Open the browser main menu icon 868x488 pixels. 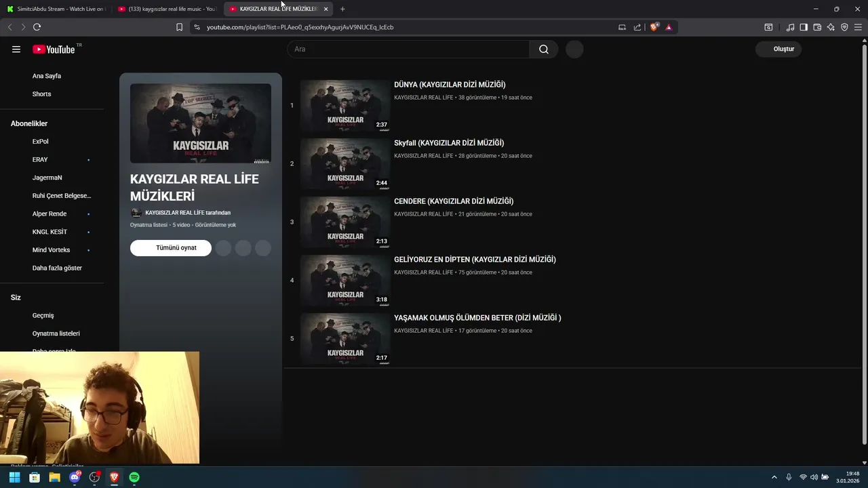858,27
